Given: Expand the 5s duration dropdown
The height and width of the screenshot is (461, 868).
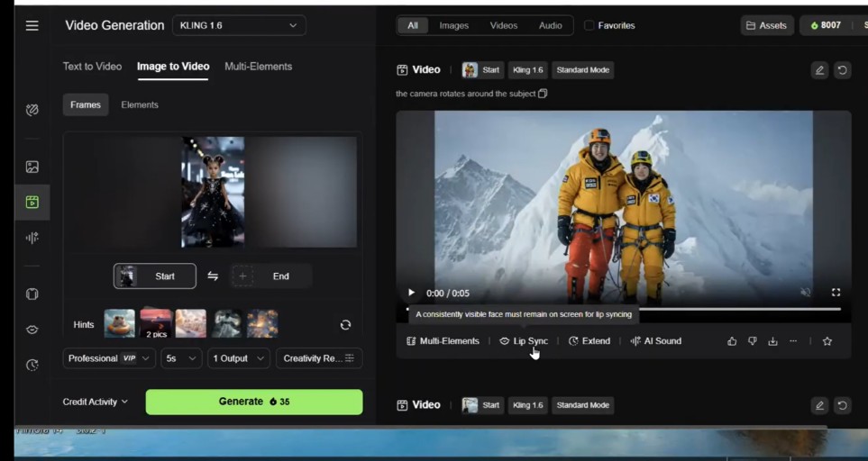Looking at the screenshot, I should coord(181,358).
